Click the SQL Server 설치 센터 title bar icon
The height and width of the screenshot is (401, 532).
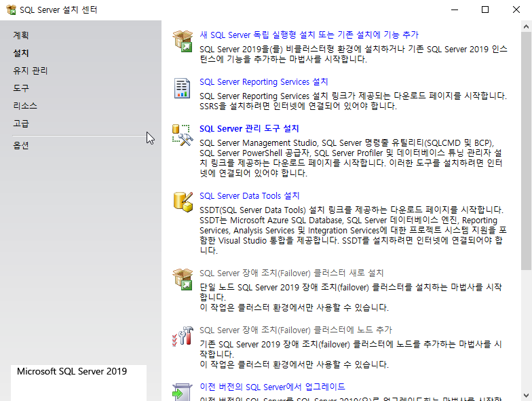pyautogui.click(x=11, y=9)
